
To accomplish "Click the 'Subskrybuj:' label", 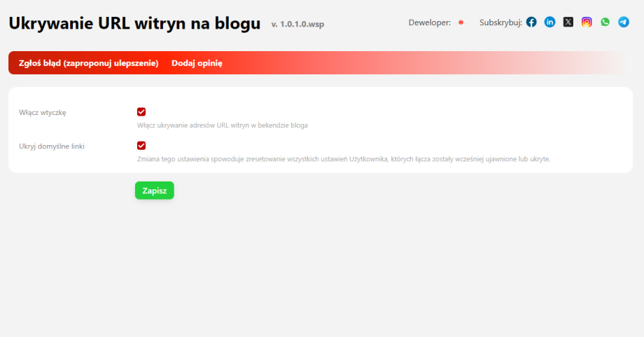I will pos(500,22).
